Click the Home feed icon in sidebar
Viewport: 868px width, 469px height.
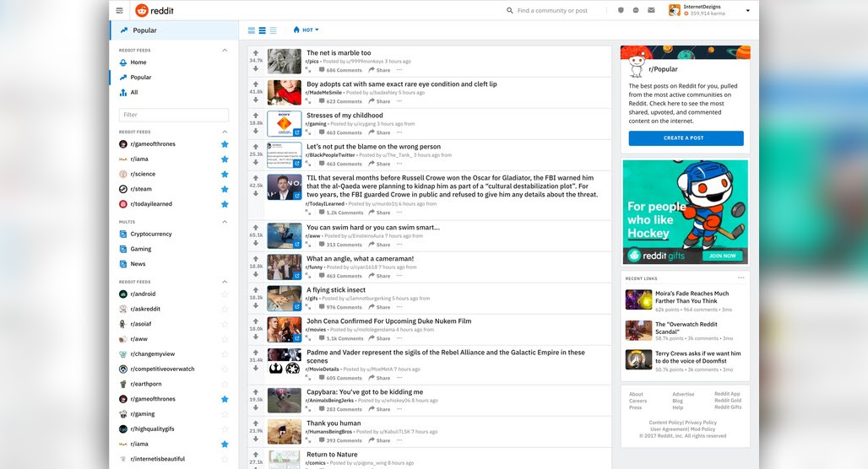(123, 62)
